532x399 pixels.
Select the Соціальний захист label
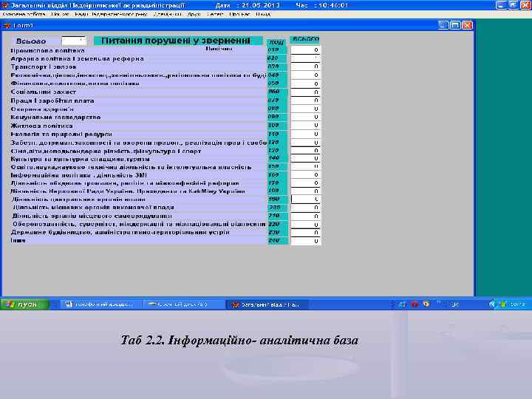pos(43,92)
